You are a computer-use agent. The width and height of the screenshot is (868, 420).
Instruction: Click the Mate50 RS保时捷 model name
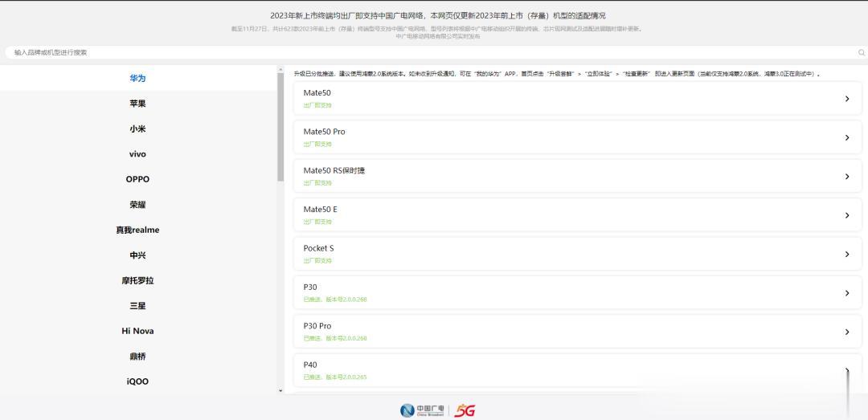pos(334,170)
